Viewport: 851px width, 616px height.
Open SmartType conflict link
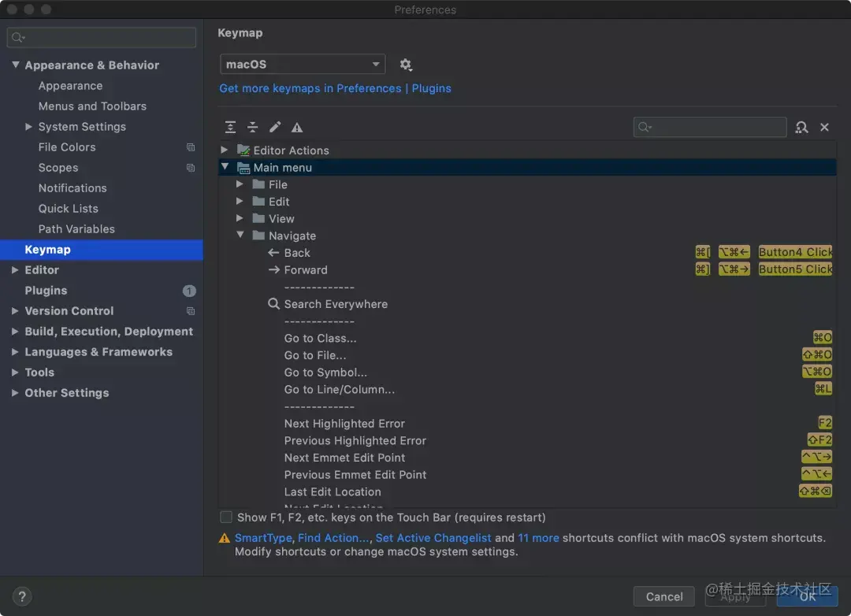click(263, 538)
